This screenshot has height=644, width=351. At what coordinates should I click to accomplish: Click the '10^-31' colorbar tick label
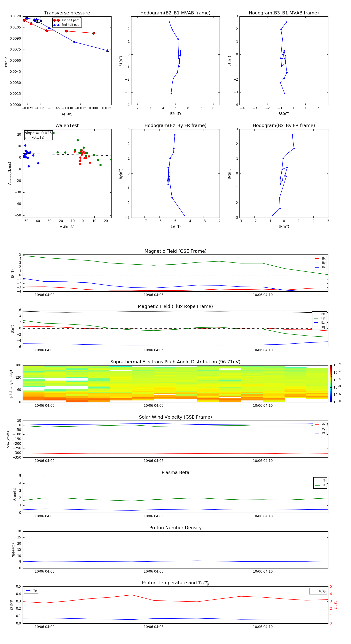click(337, 402)
